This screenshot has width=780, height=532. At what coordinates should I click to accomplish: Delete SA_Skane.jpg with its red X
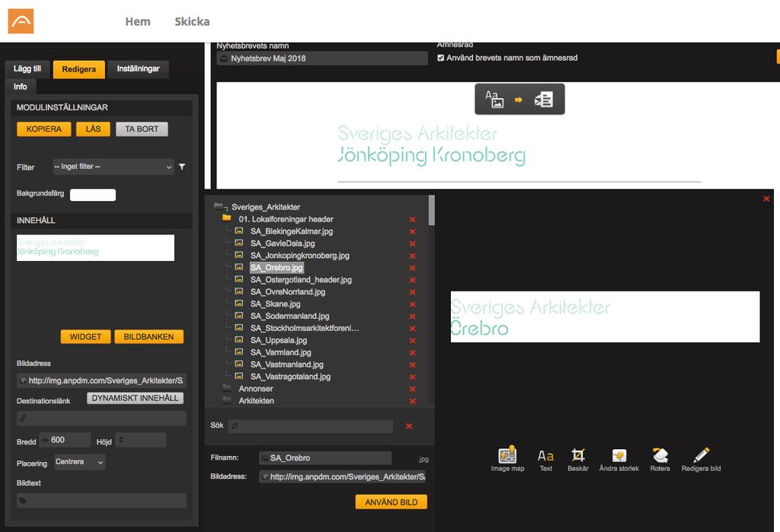tap(412, 304)
